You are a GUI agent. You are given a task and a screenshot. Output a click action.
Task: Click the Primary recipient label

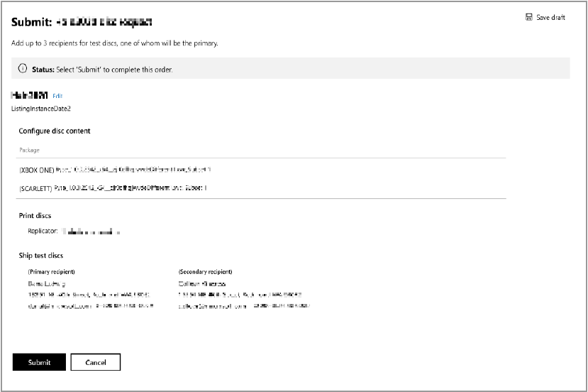51,271
